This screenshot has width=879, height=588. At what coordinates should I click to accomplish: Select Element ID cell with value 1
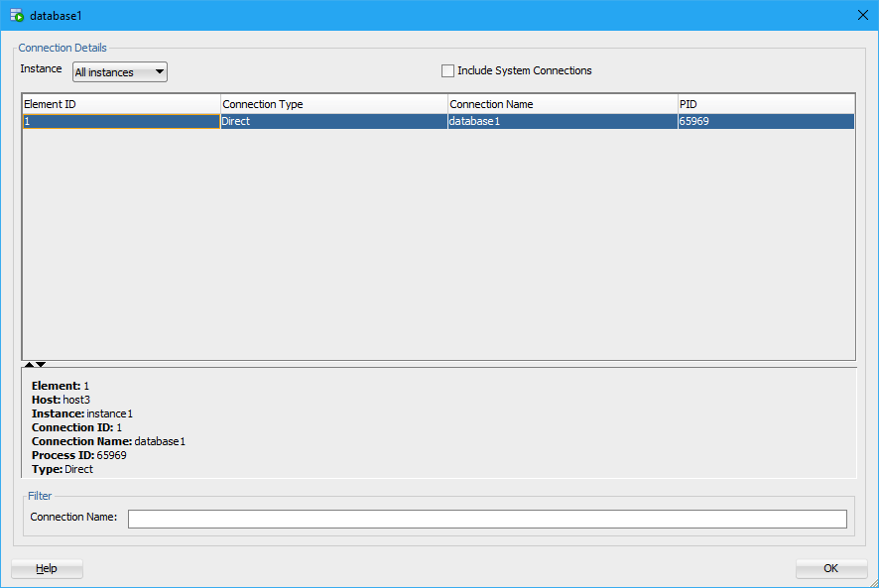(x=121, y=121)
